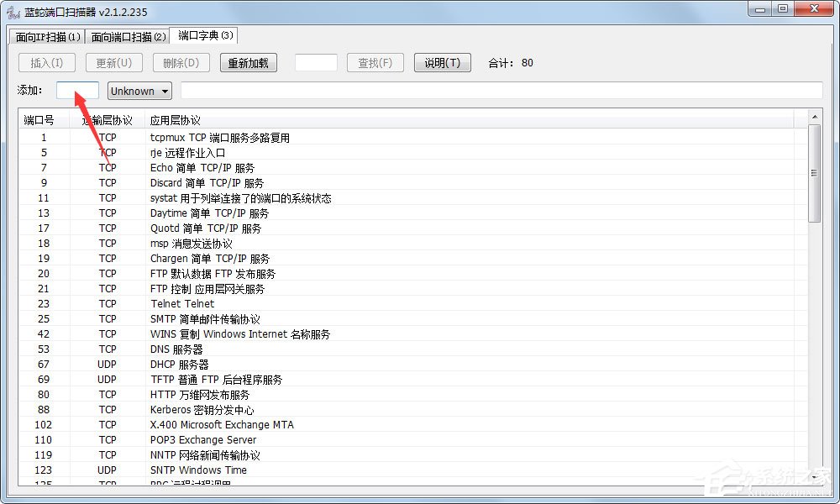Click the 删除(D) delete button

tap(181, 63)
